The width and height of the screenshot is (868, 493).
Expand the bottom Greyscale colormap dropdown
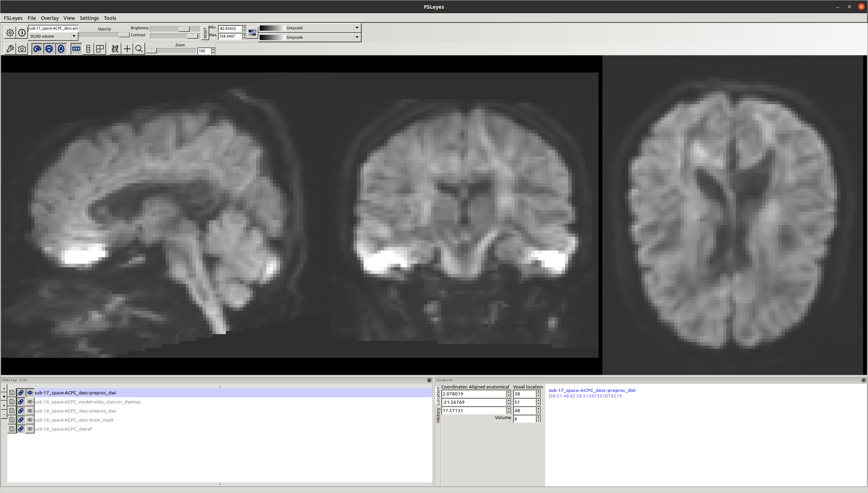(x=357, y=37)
